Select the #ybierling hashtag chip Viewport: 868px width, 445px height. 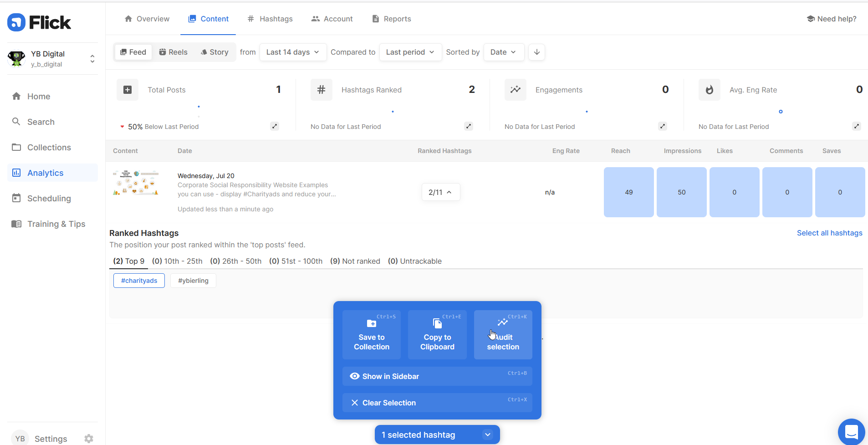(193, 281)
